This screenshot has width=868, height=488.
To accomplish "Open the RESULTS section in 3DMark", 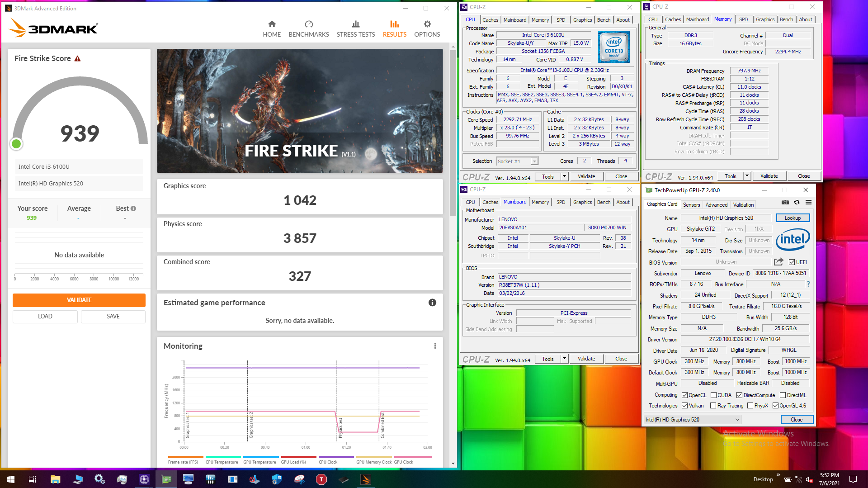I will tap(395, 29).
